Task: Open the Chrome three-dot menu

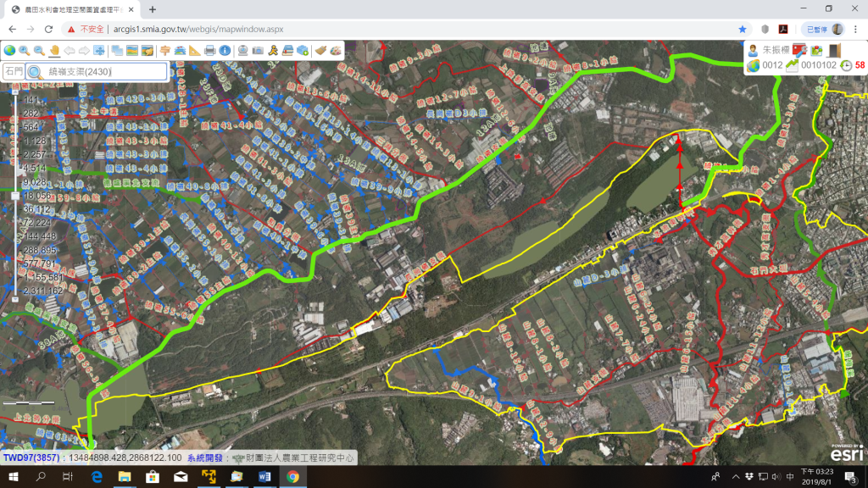Action: pyautogui.click(x=855, y=30)
